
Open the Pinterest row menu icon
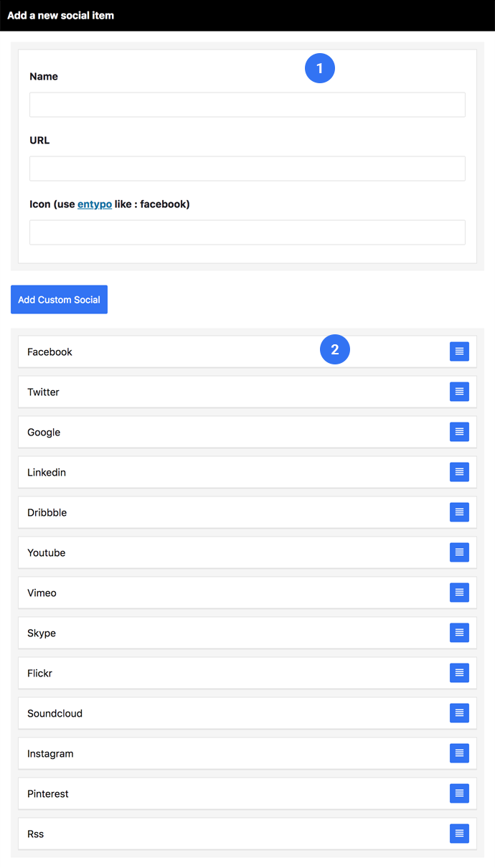coord(459,793)
